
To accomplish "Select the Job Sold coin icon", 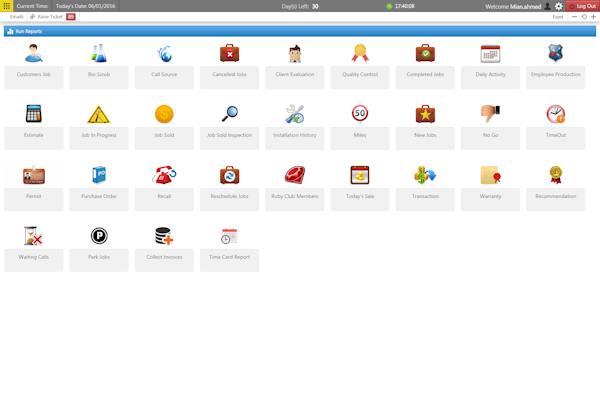I will pyautogui.click(x=164, y=114).
